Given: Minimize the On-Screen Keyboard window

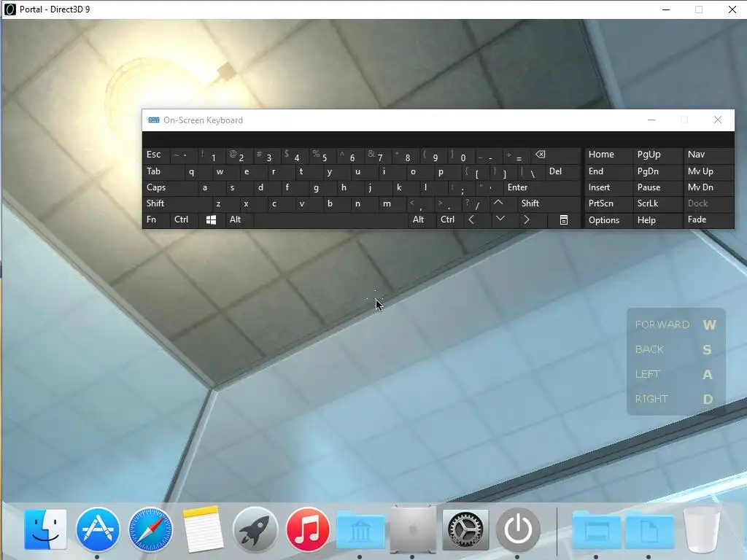Looking at the screenshot, I should pyautogui.click(x=651, y=120).
